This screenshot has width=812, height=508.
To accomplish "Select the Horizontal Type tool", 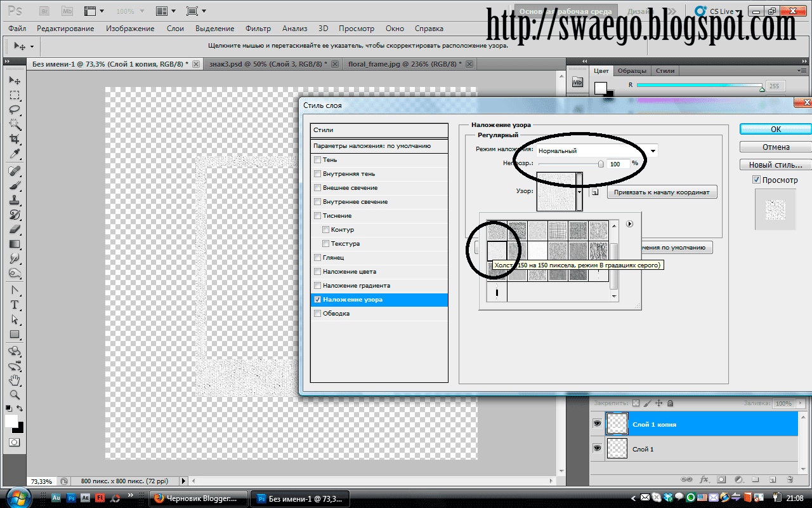I will point(15,305).
